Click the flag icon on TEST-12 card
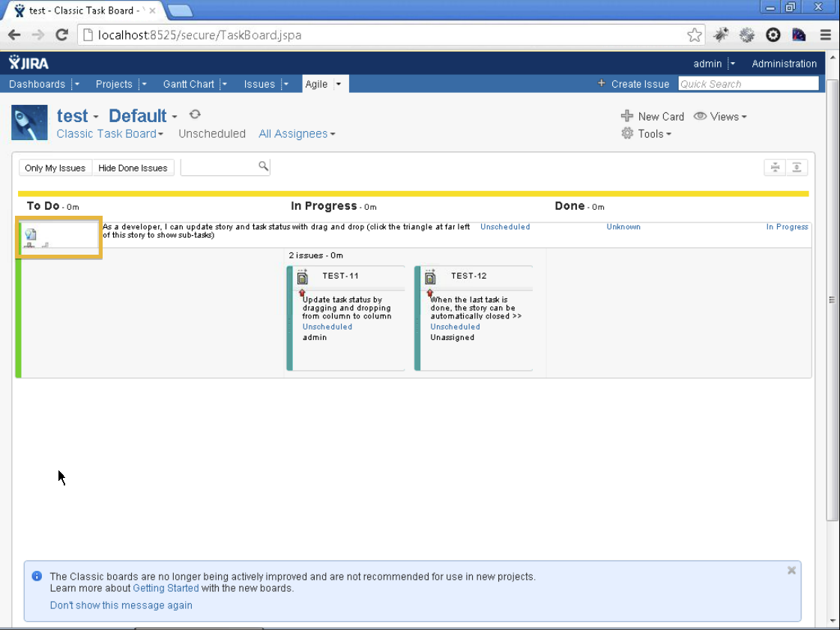 [x=431, y=293]
